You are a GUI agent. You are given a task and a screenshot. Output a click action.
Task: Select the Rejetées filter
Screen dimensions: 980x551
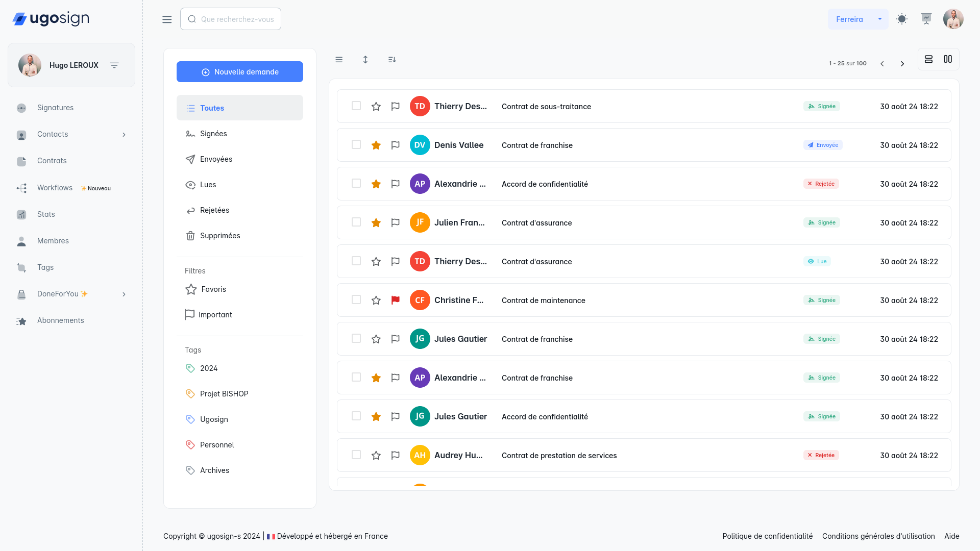click(214, 210)
